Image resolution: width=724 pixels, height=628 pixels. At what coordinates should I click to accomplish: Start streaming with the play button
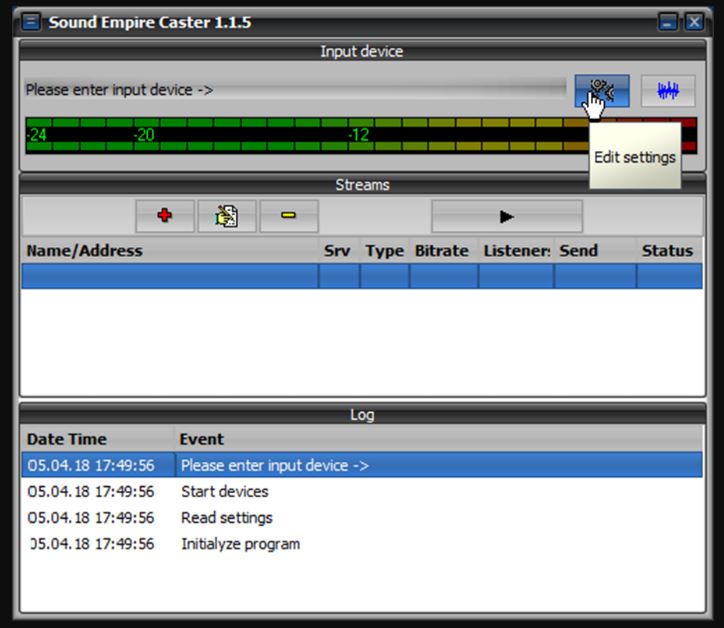[507, 216]
